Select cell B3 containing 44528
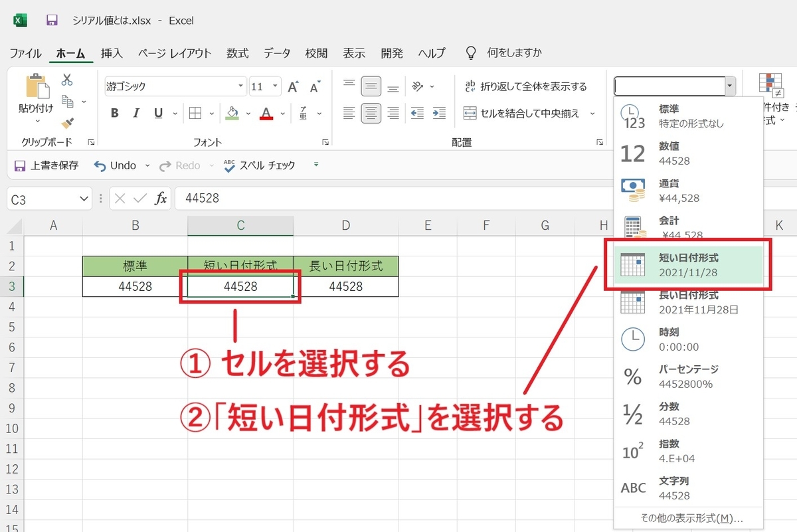Image resolution: width=797 pixels, height=532 pixels. [x=135, y=286]
